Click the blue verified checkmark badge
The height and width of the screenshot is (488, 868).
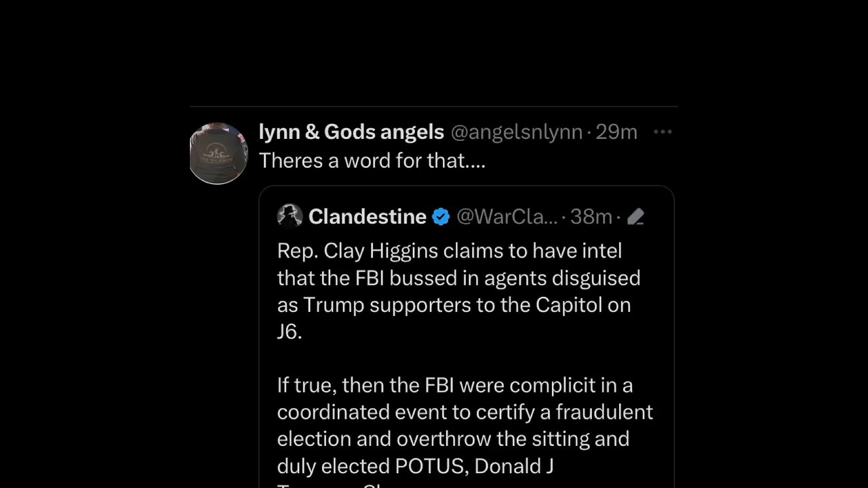(441, 217)
